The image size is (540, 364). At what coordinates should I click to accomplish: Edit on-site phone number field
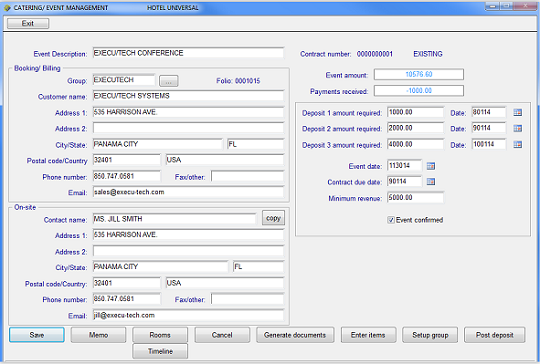click(126, 299)
